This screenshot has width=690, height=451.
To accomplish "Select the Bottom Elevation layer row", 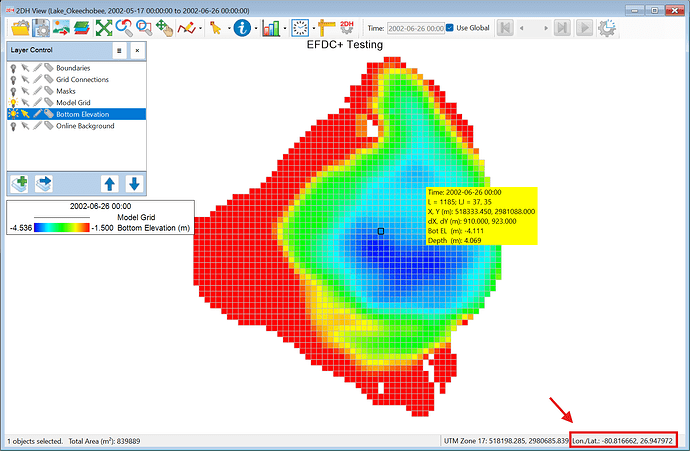I will tap(77, 114).
